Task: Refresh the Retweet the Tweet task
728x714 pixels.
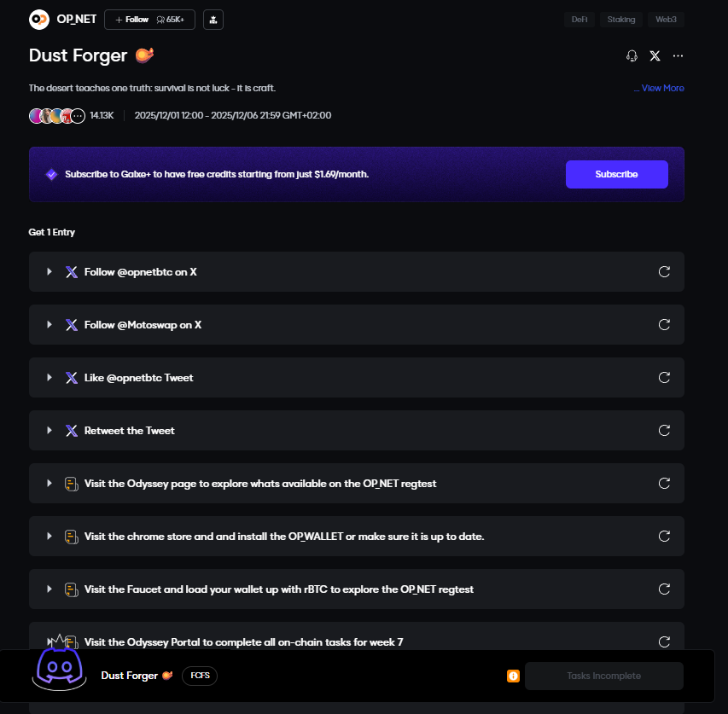Action: pyautogui.click(x=664, y=431)
